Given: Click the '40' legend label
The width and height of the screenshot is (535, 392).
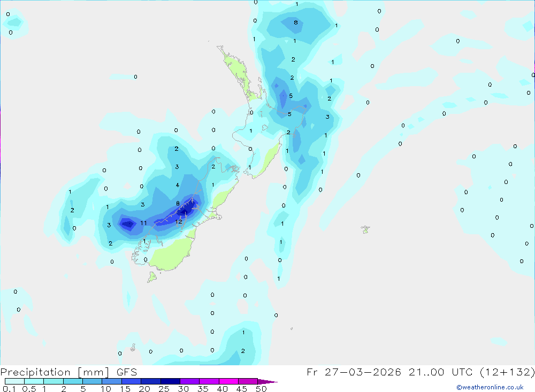Looking at the screenshot, I should [x=222, y=389].
